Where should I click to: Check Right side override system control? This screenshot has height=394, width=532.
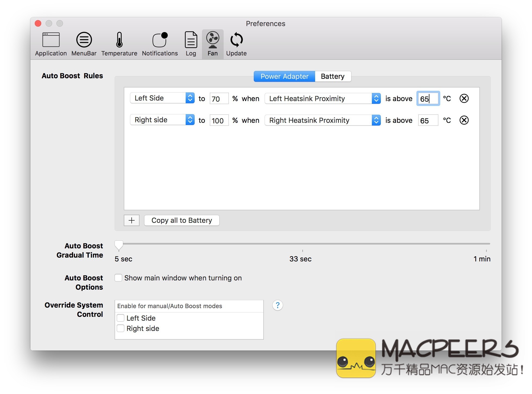point(121,328)
